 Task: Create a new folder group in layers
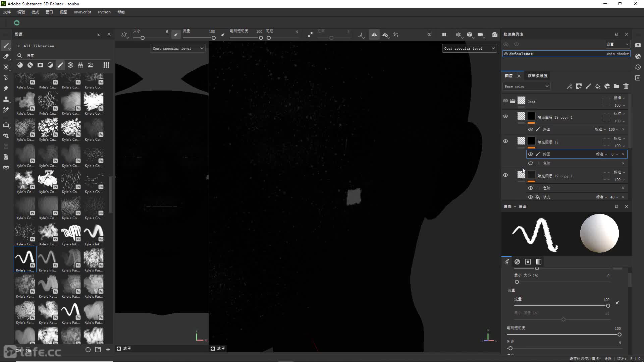pos(616,86)
